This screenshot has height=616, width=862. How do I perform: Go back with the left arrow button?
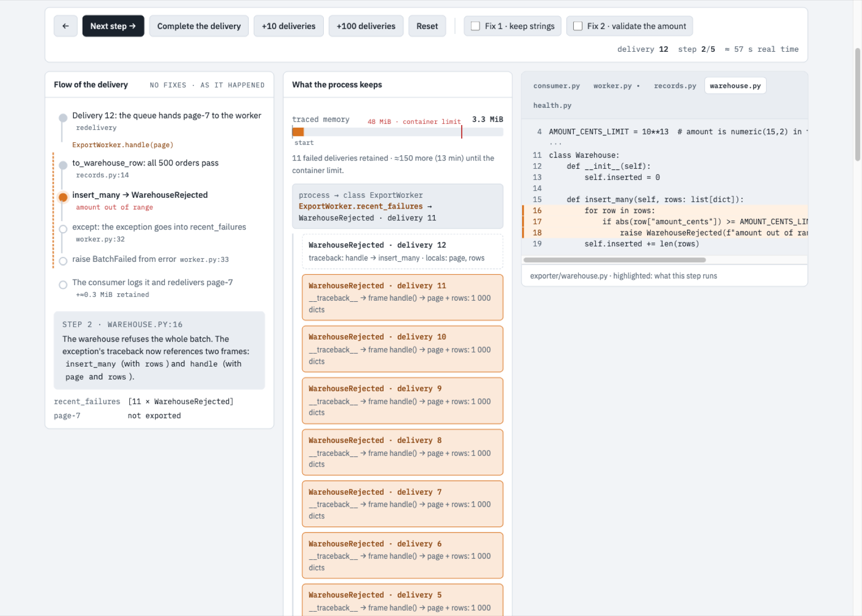click(65, 26)
